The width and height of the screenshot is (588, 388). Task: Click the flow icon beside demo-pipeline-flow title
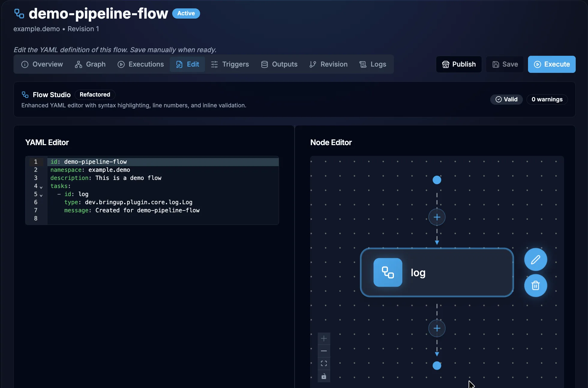(x=19, y=13)
